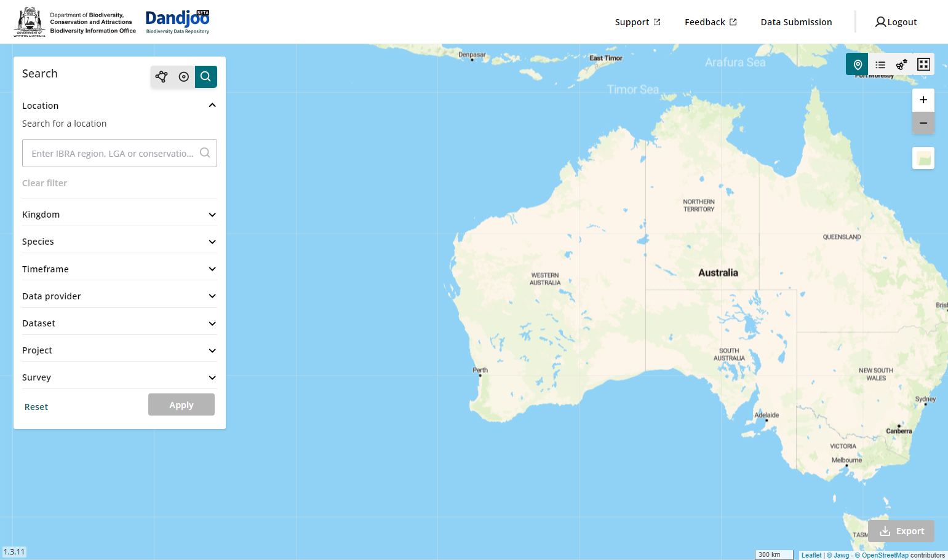
Task: Click the DBCA government crest logo
Action: (30, 22)
